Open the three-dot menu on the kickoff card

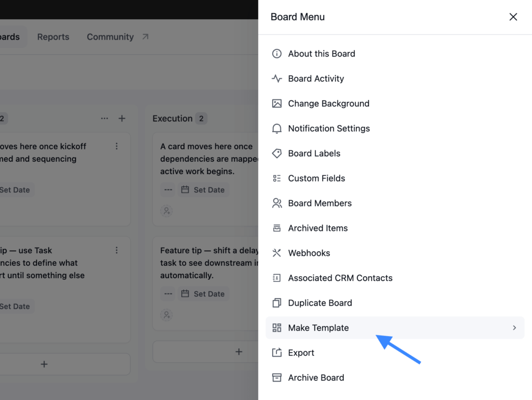coord(117,146)
